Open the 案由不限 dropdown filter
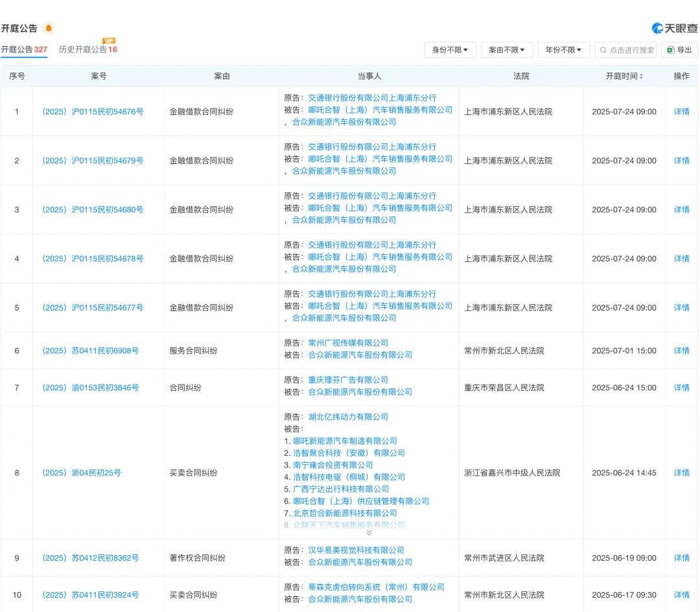The width and height of the screenshot is (700, 612). pyautogui.click(x=506, y=50)
